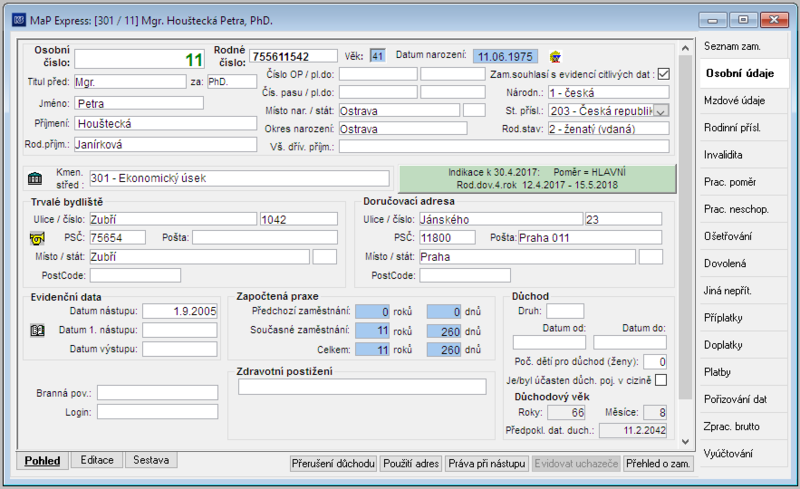Open Vyúčtování section
This screenshot has height=489, width=800.
743,453
